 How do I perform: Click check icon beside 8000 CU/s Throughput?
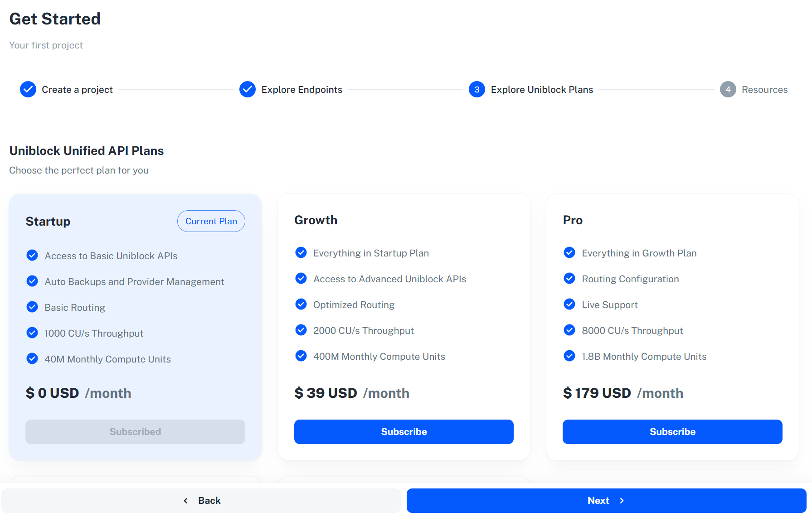[x=569, y=330]
